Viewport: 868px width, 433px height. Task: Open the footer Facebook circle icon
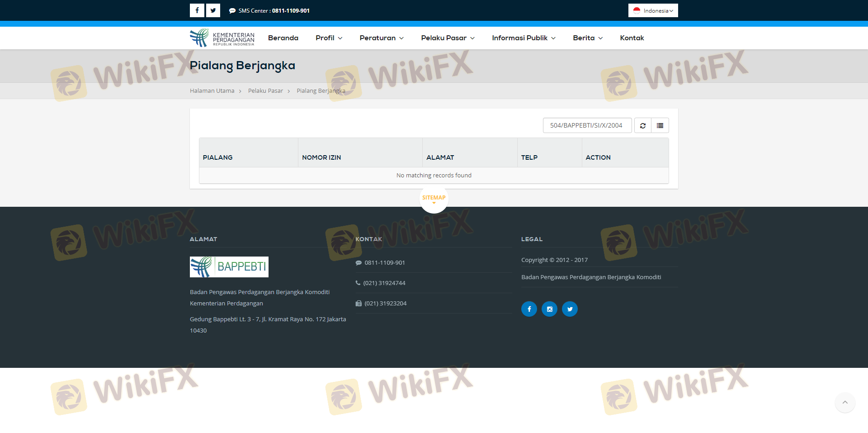pos(529,309)
